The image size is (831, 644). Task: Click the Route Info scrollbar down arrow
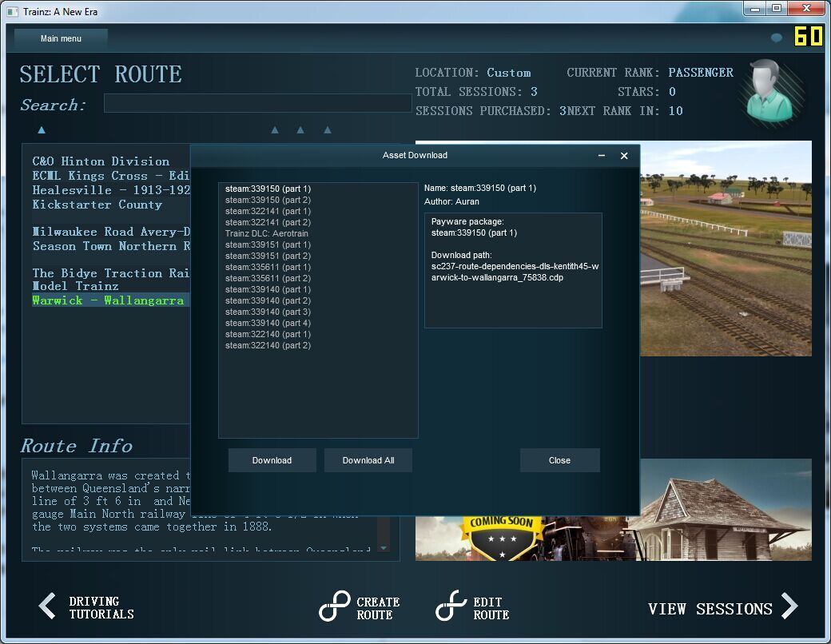pos(384,547)
